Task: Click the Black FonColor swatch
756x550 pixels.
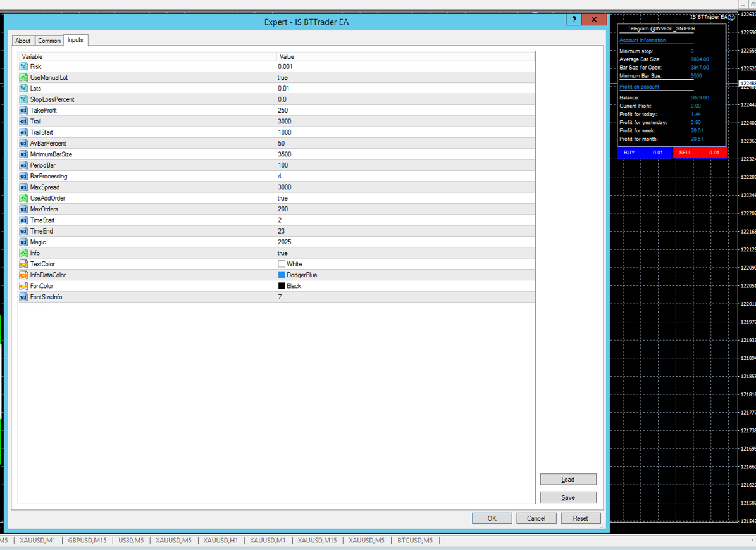Action: pos(282,286)
